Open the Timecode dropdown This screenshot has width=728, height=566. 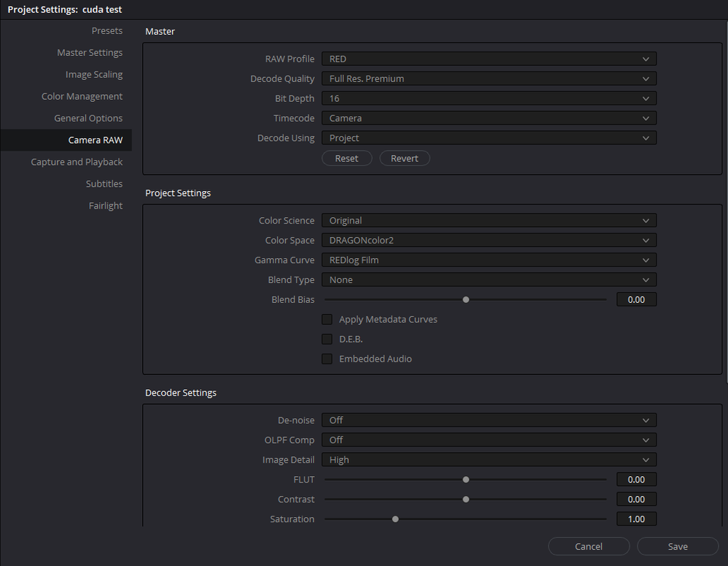[x=489, y=118]
